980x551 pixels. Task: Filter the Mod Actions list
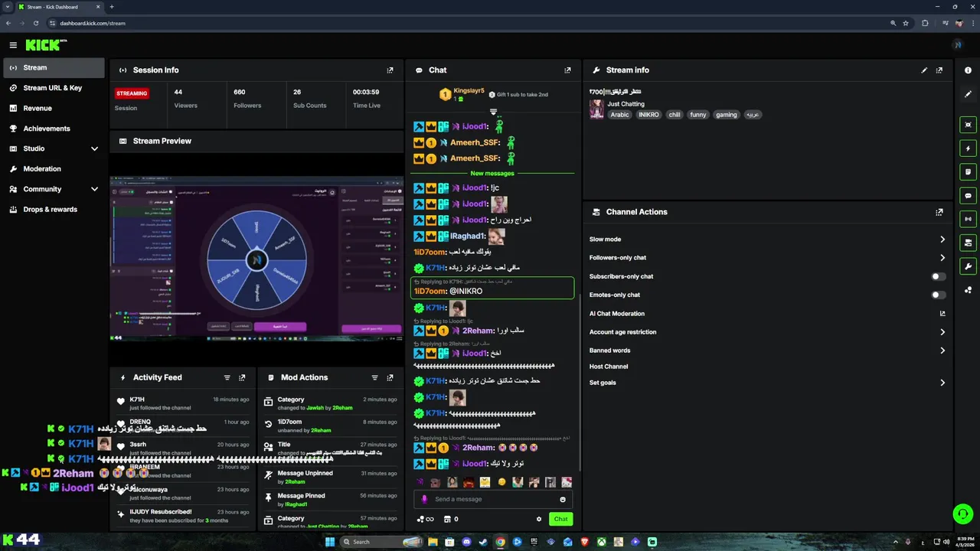coord(374,377)
